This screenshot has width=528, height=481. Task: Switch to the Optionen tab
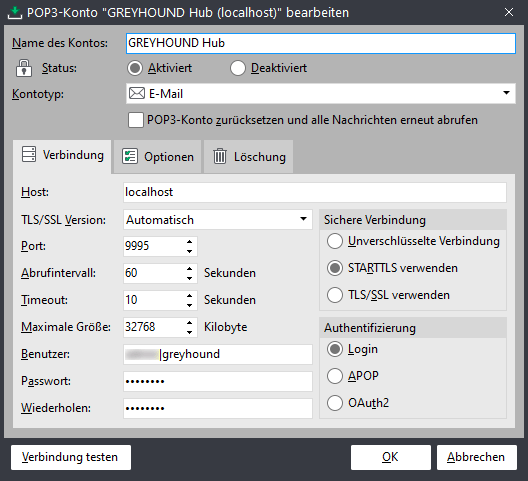[x=158, y=157]
